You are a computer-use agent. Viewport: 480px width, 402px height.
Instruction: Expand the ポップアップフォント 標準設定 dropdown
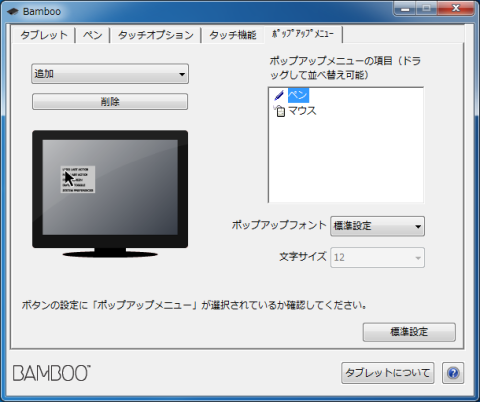[377, 226]
